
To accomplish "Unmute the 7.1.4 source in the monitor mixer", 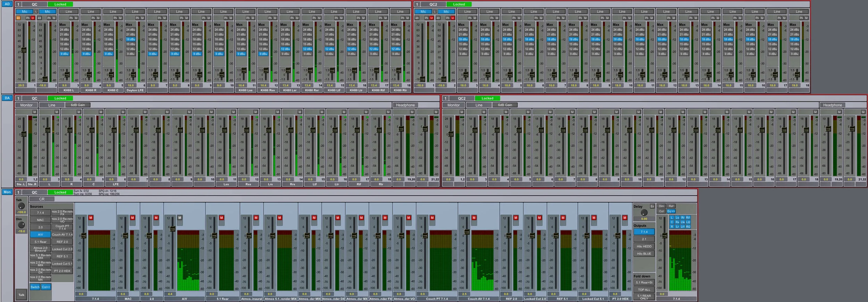I will coord(91,218).
